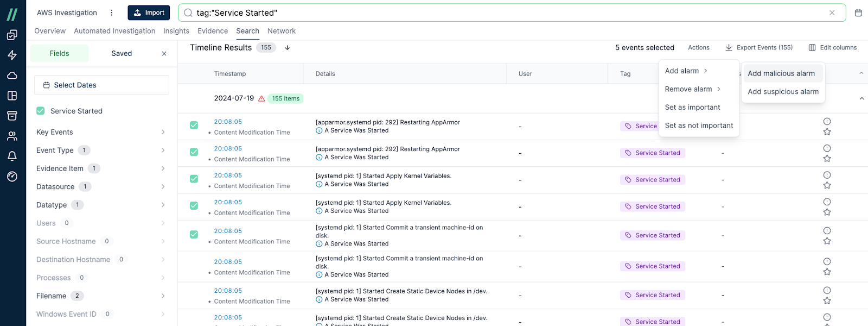Open the gauge dashboard sidebar icon
The height and width of the screenshot is (326, 868).
[x=12, y=177]
